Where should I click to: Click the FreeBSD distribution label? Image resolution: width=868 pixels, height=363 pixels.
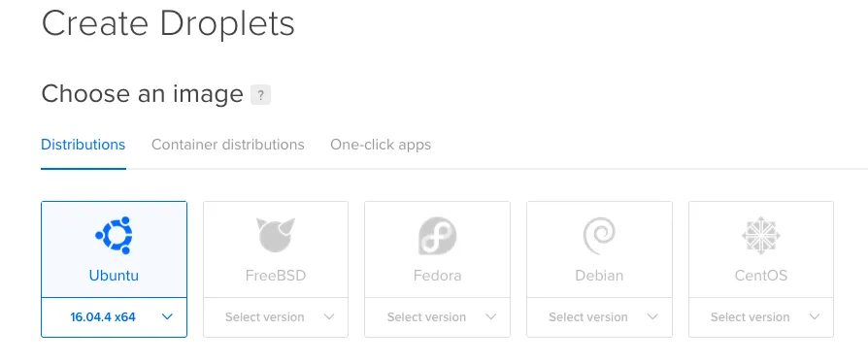276,276
